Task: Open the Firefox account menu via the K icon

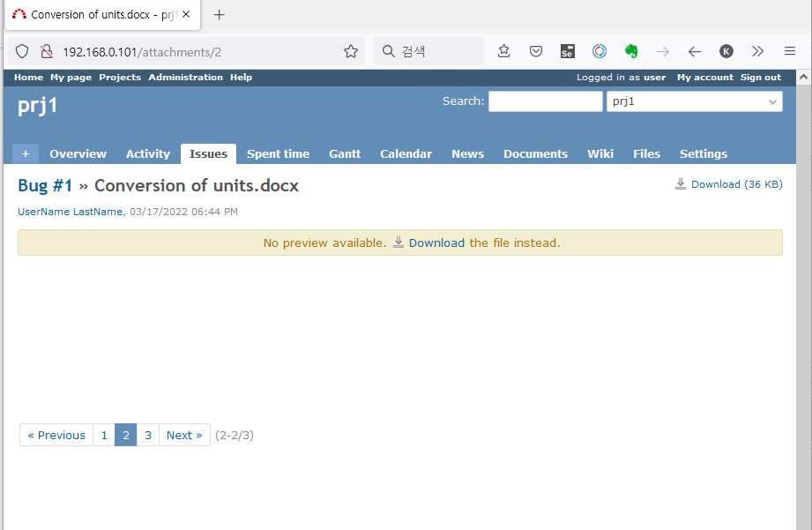Action: click(726, 51)
